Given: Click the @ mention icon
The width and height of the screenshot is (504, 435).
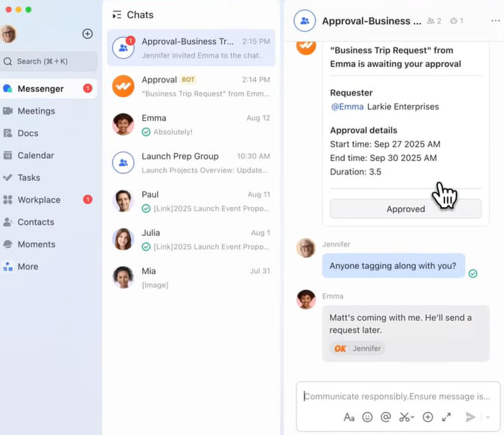Looking at the screenshot, I should pyautogui.click(x=386, y=417).
